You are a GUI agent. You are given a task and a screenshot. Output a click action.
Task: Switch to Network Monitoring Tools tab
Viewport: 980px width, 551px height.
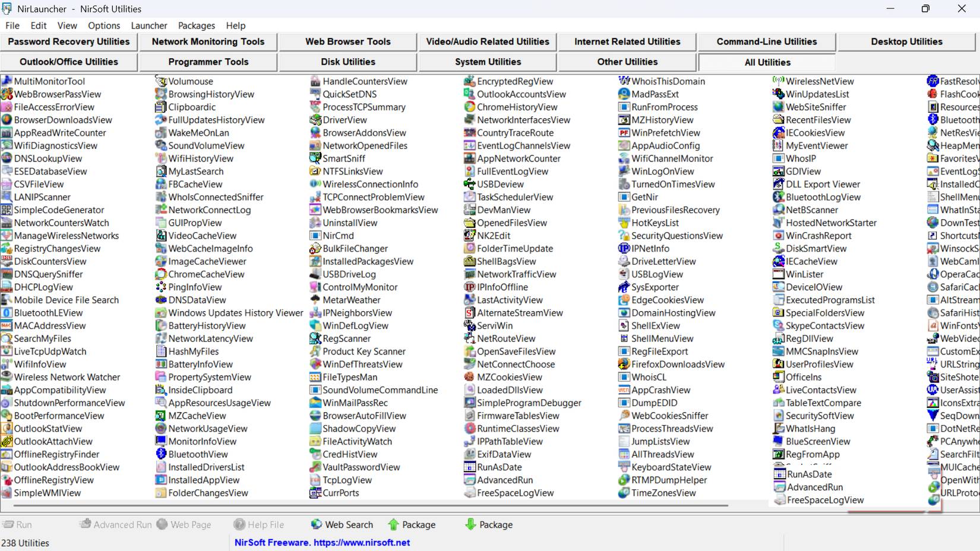(x=208, y=42)
